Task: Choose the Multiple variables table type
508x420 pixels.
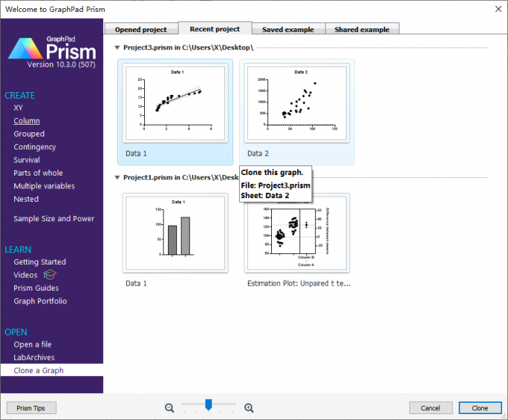Action: pyautogui.click(x=44, y=186)
